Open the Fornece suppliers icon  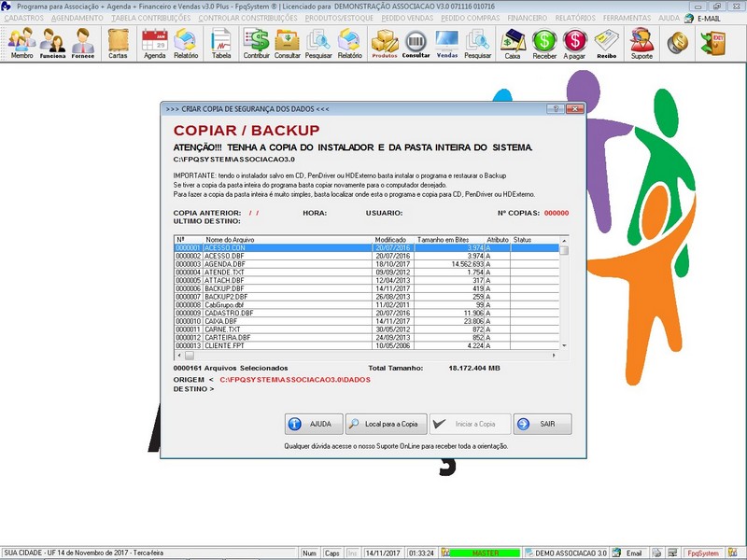point(83,43)
